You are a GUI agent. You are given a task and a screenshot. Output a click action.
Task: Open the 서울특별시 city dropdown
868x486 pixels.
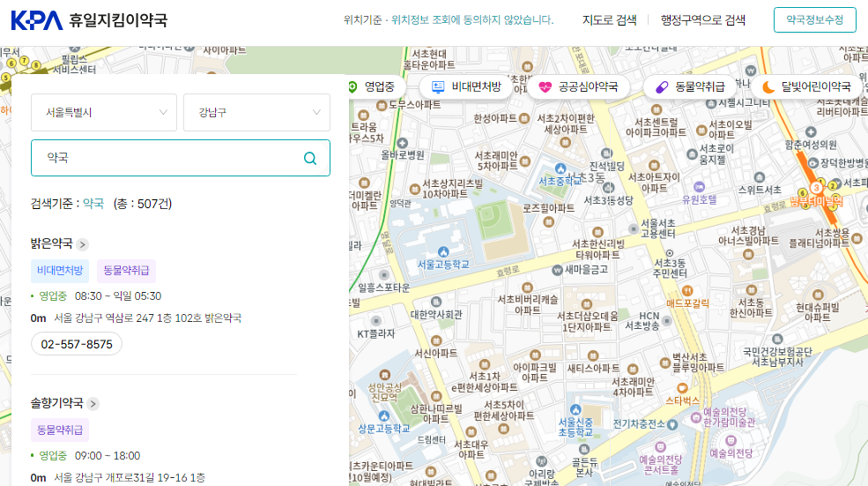[x=103, y=113]
